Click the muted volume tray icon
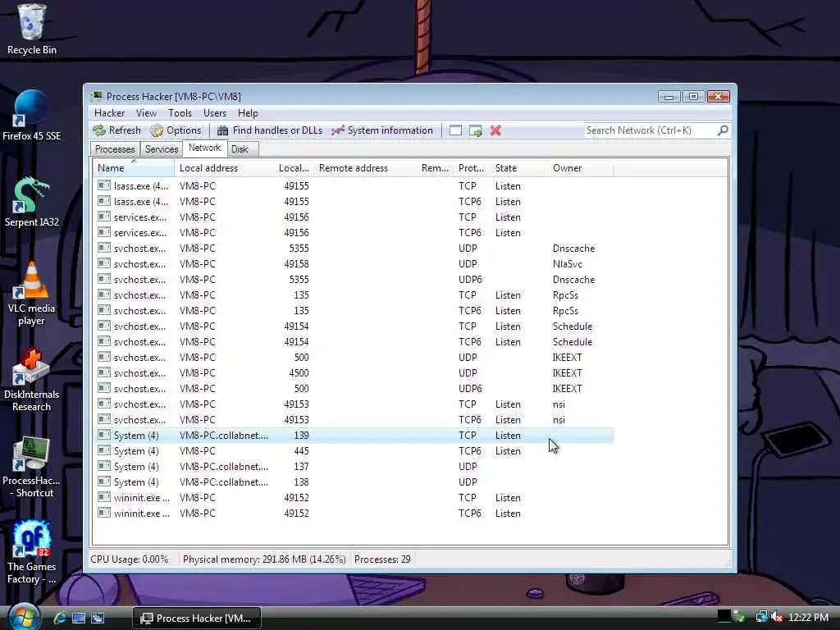This screenshot has width=840, height=630. click(x=776, y=617)
